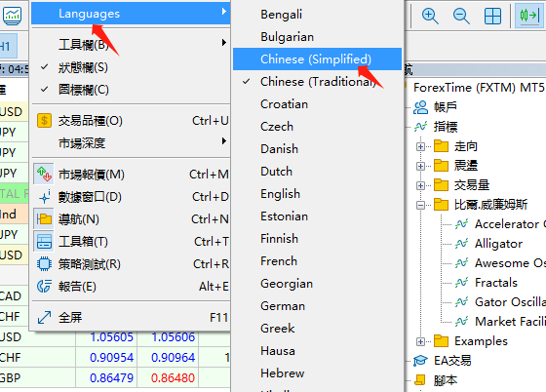
Task: Toggle the 圖標欄(C) chart bar checkmark
Action: click(44, 89)
